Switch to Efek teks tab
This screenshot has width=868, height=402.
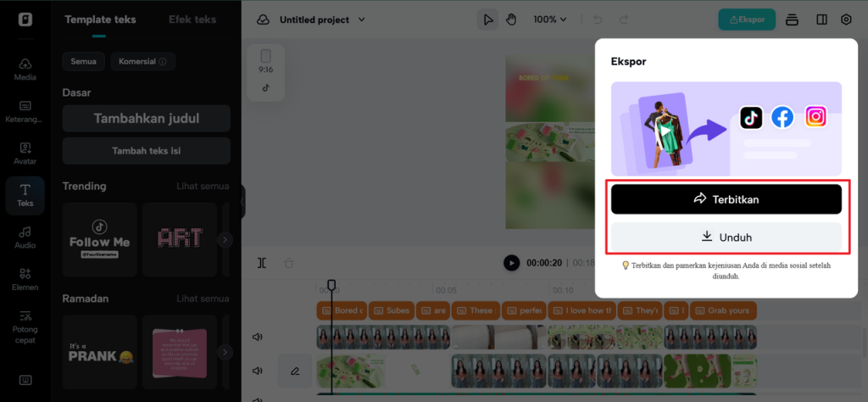[x=192, y=20]
